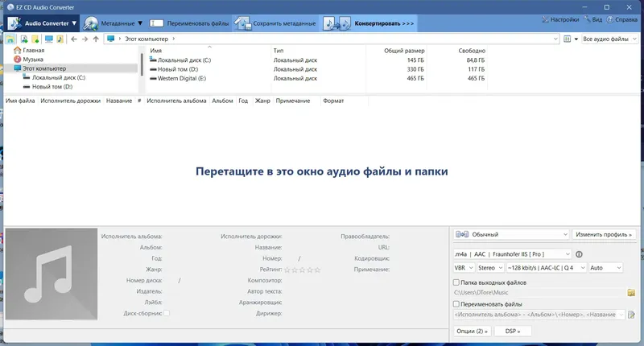Open the Справка help menu
644x346 pixels.
click(x=622, y=19)
